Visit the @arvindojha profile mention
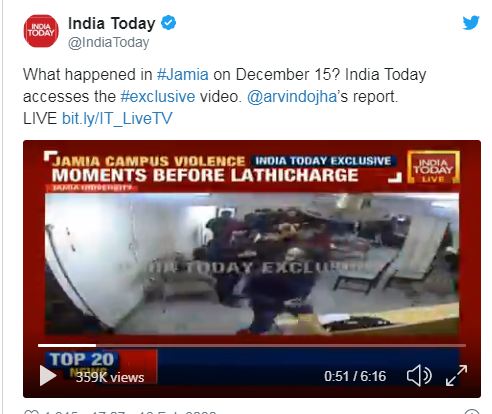492x414 pixels. coord(292,97)
